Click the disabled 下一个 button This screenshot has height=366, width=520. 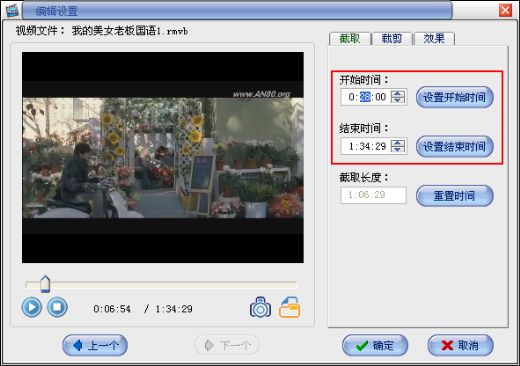(x=227, y=345)
